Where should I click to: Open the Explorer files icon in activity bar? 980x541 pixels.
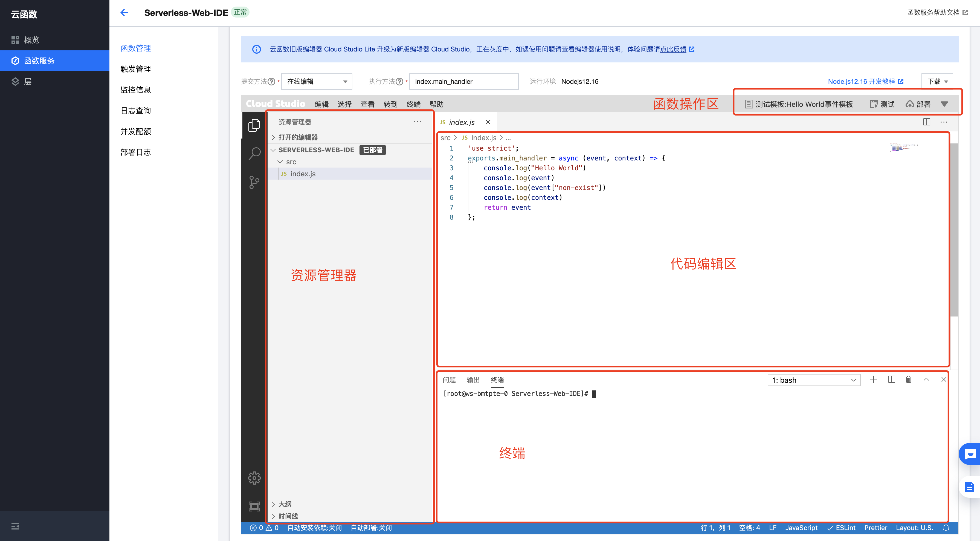point(254,125)
